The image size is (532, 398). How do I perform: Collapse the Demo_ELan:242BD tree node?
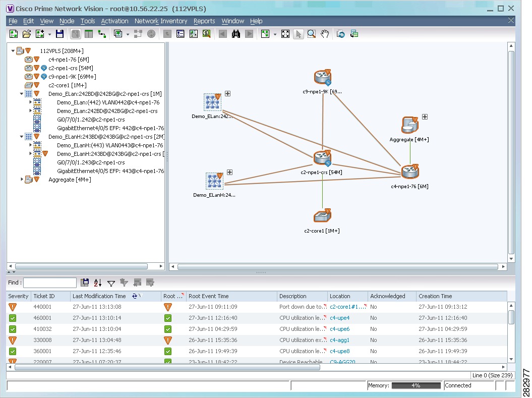coord(21,94)
